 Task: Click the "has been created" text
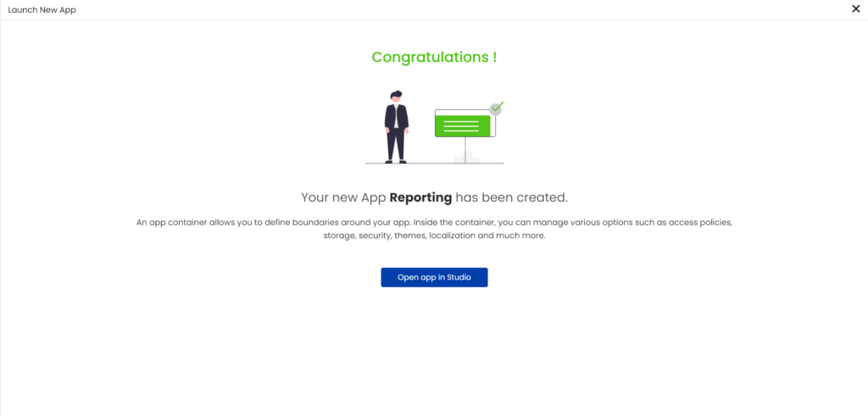(511, 197)
